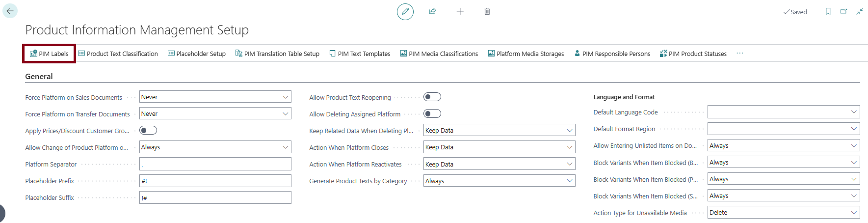The width and height of the screenshot is (868, 223).
Task: Toggle Allow Deleting Assigned Platform switch
Action: coord(432,113)
